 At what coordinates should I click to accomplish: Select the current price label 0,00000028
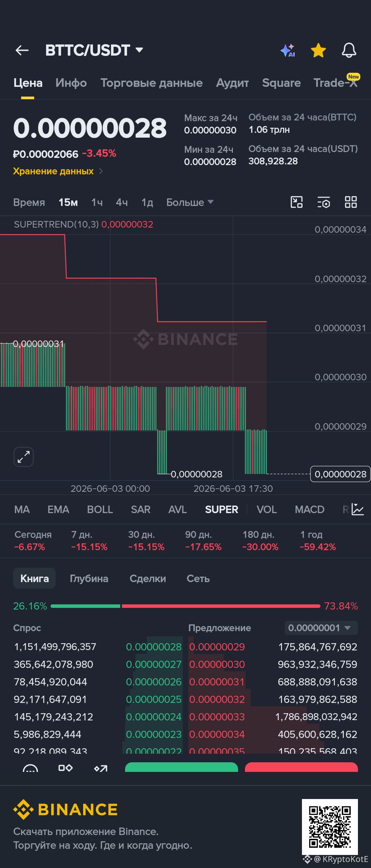coord(340,474)
